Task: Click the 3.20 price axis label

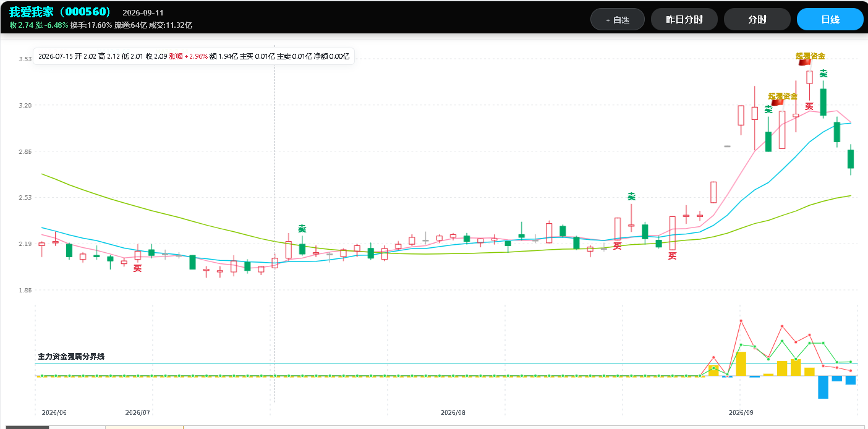Action: click(x=25, y=106)
